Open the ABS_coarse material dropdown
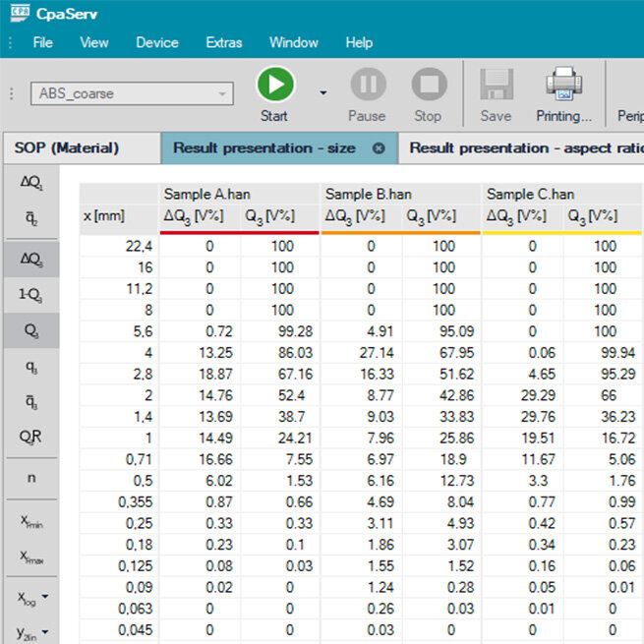 pos(132,93)
